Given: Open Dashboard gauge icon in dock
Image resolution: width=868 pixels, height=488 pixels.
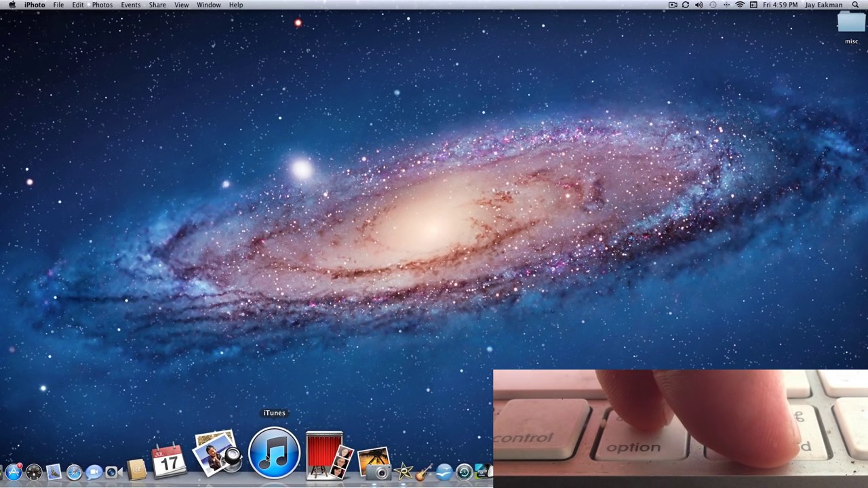Looking at the screenshot, I should point(33,472).
